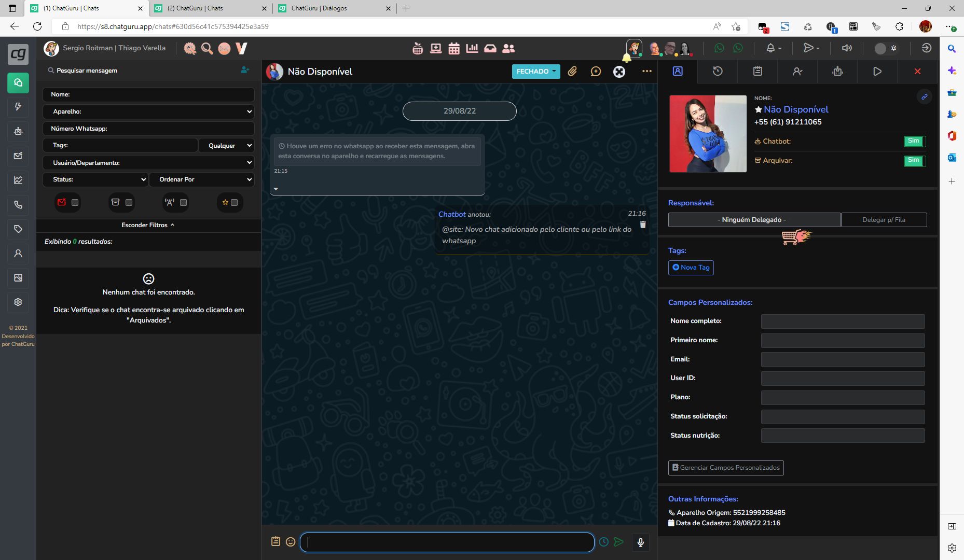Open the phone icon in left sidebar

[x=18, y=205]
